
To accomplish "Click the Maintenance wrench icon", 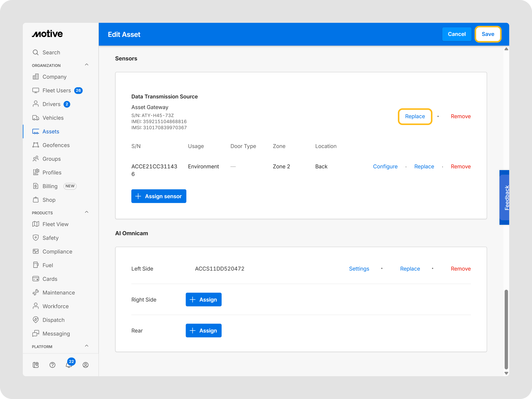I will (x=36, y=292).
